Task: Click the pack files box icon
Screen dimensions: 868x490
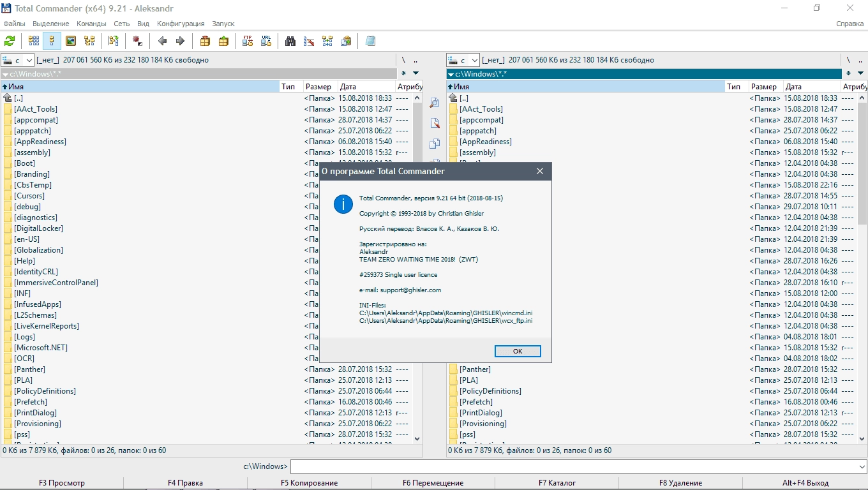Action: tap(205, 41)
